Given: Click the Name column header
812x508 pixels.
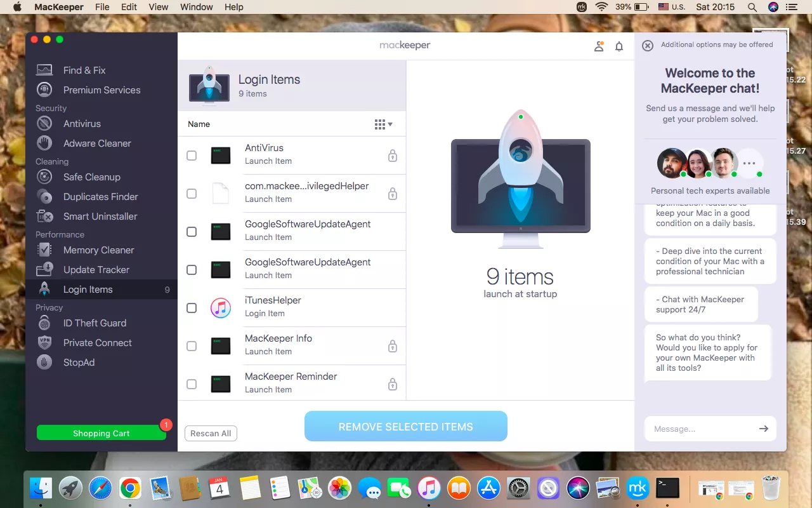Looking at the screenshot, I should [199, 124].
